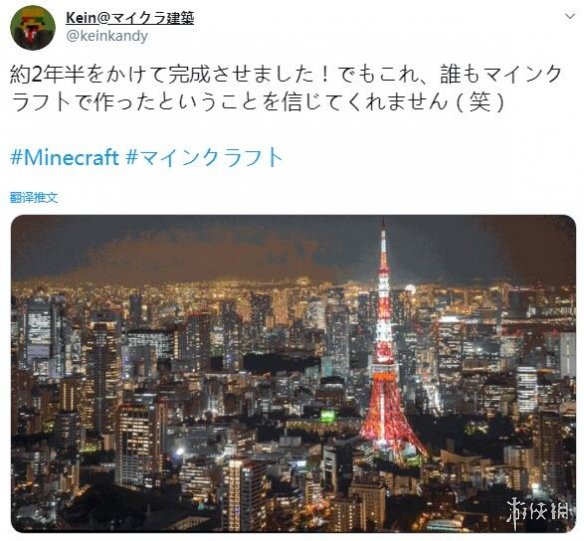584x541 pixels.
Task: Click the skyscraper at photo's left edge
Action: (41, 335)
